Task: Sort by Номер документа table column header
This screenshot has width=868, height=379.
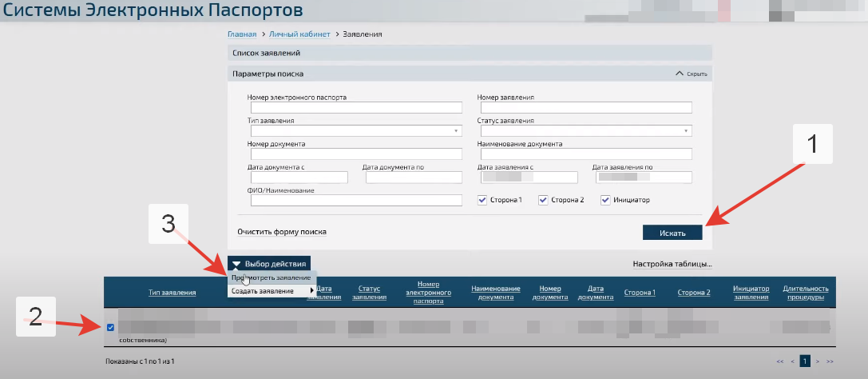Action: pos(550,293)
